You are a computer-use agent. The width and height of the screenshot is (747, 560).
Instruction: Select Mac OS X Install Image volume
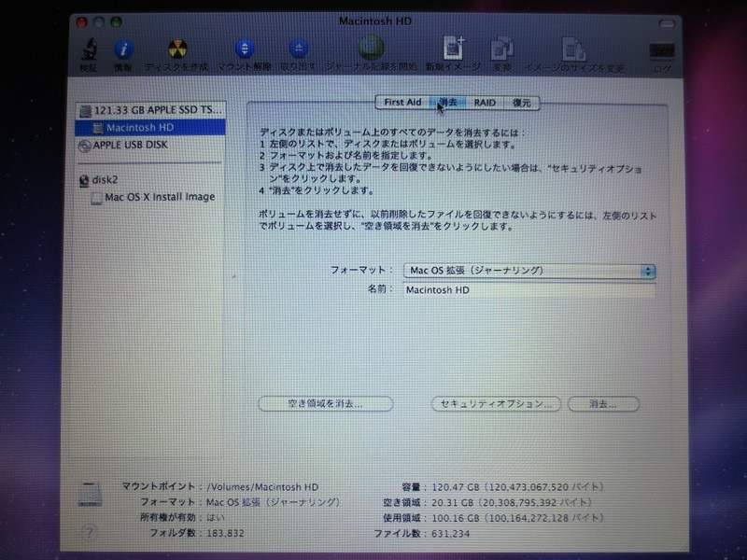click(x=150, y=197)
